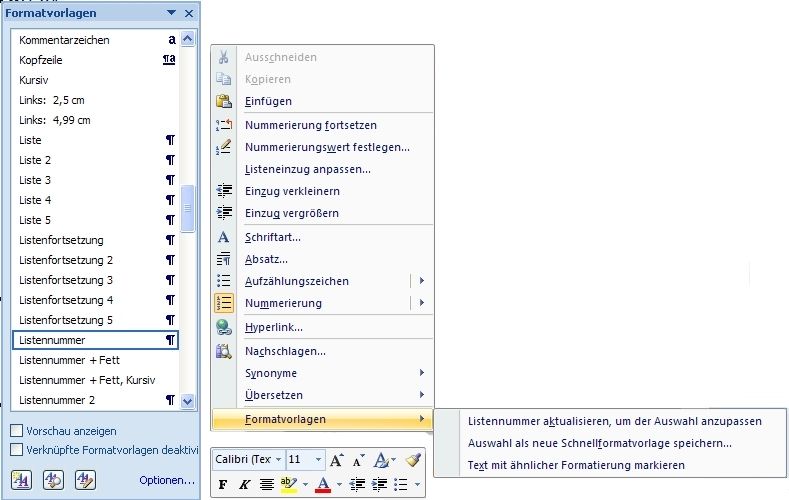Screen dimensions: 789x500
Task: Expand the Nummerierung submenu arrow
Action: (422, 303)
